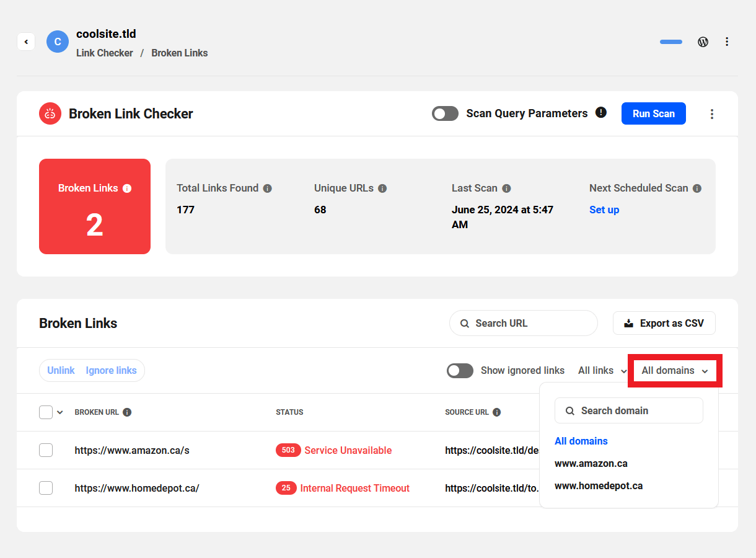This screenshot has width=756, height=558.
Task: Click the back arrow button
Action: [26, 42]
